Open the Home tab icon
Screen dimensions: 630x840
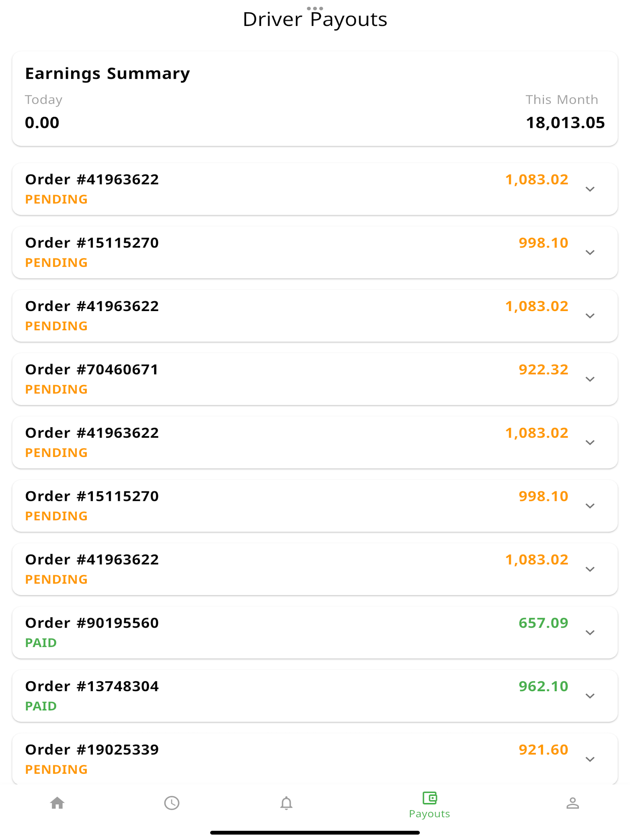point(57,803)
